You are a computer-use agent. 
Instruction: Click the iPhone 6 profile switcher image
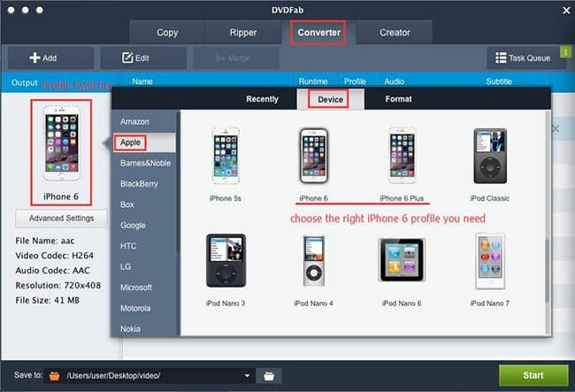click(x=61, y=143)
